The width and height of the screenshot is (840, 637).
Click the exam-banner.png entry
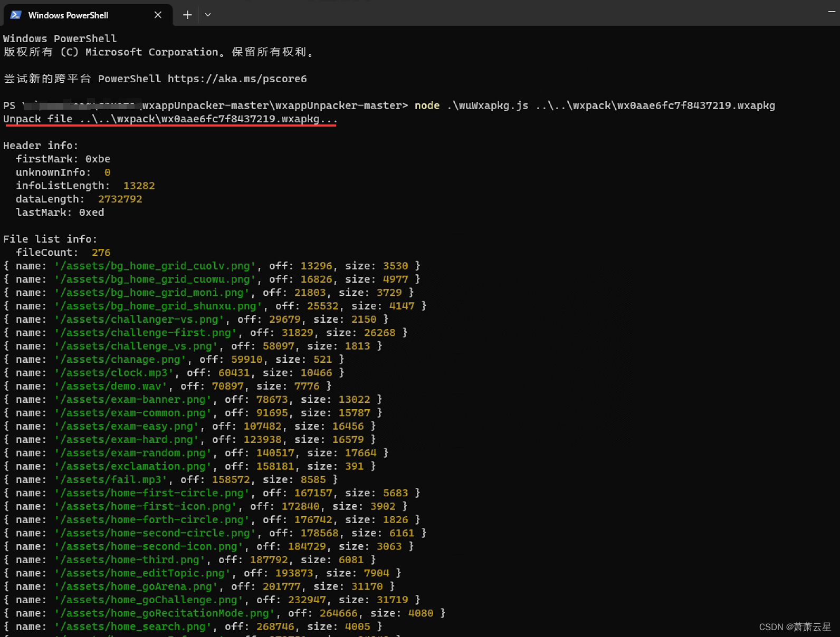tap(193, 400)
